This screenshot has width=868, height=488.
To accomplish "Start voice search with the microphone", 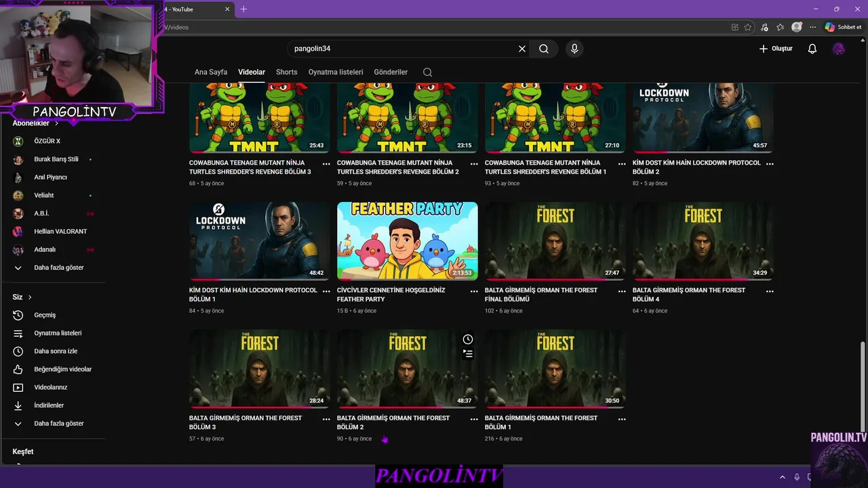I will point(574,49).
